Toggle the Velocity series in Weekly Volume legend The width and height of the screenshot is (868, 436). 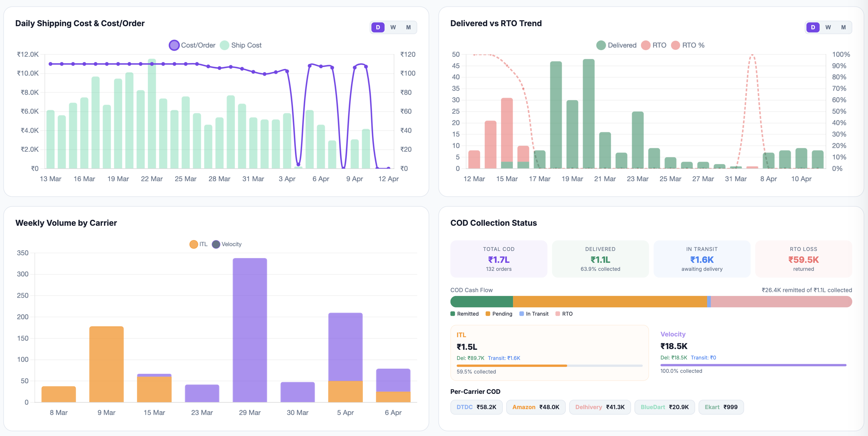tap(227, 244)
